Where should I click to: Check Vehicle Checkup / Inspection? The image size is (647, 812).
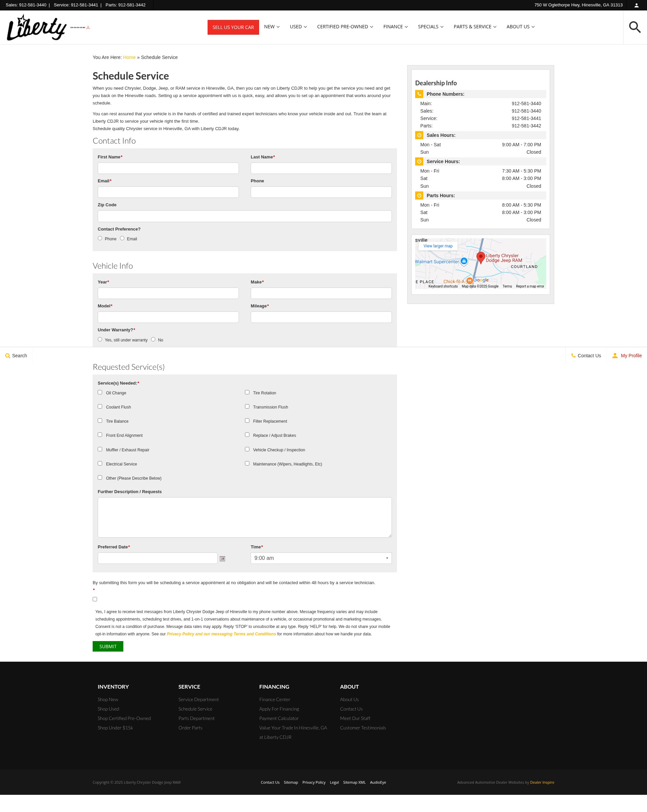tap(247, 449)
